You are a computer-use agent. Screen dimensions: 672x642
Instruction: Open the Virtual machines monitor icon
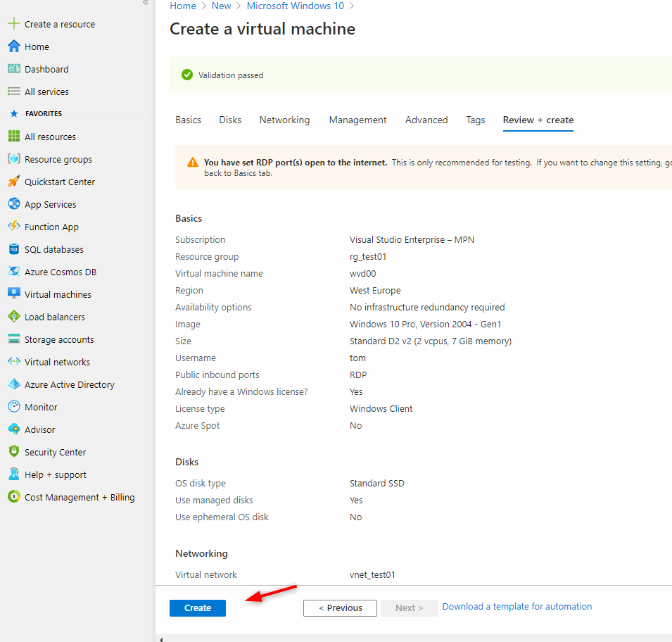pos(13,294)
